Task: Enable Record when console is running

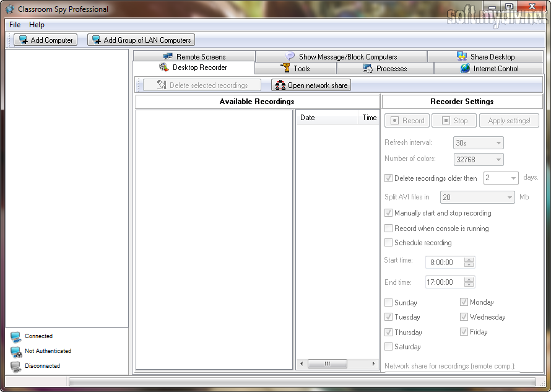Action: tap(388, 228)
